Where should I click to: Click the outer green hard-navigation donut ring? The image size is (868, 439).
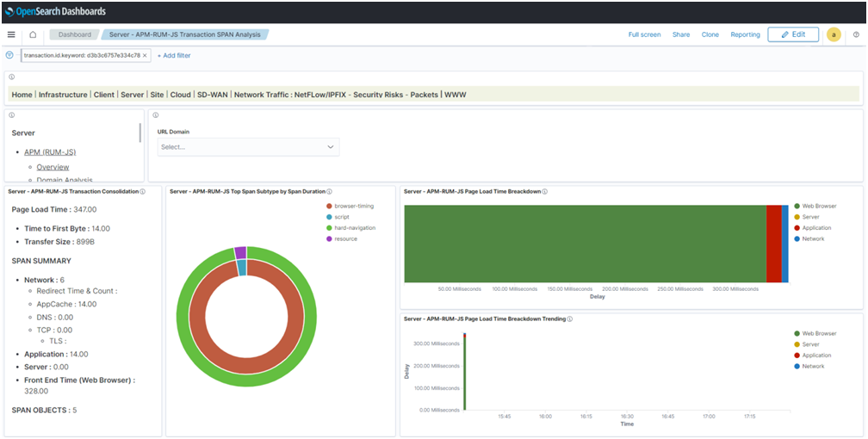[x=247, y=380]
